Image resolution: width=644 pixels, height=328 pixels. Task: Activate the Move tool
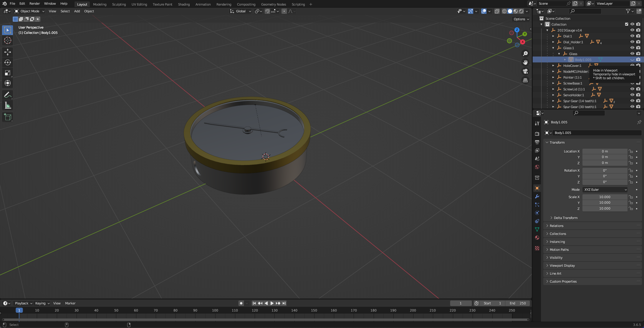[8, 52]
